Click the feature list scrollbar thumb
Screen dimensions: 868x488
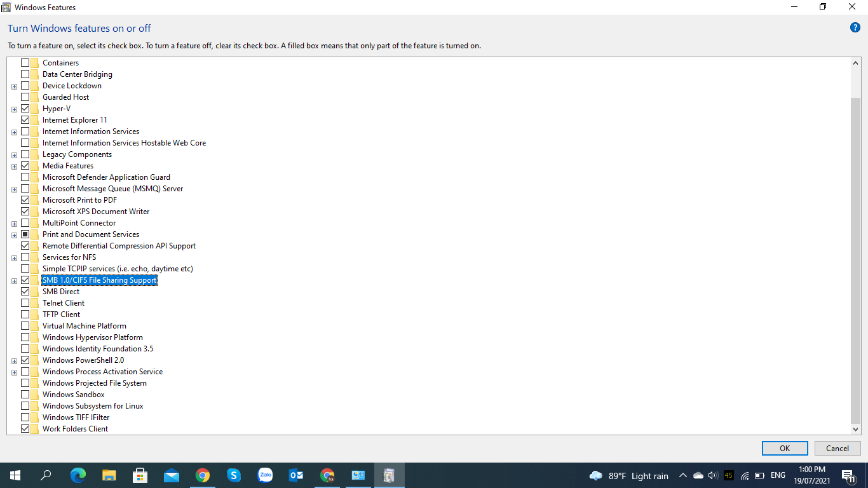855,261
